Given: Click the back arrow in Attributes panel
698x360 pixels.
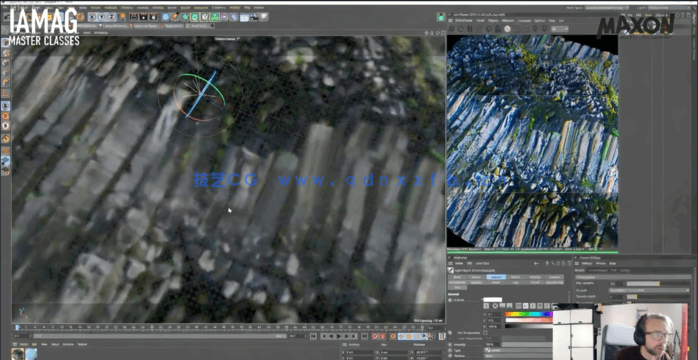Looking at the screenshot, I should pos(536,263).
